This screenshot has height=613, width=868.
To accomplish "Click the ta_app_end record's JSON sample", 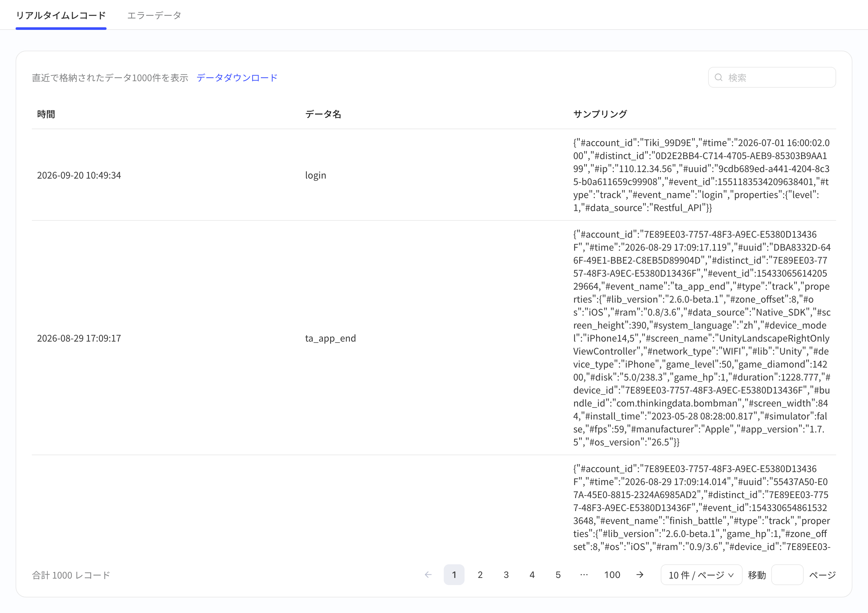I will click(702, 338).
